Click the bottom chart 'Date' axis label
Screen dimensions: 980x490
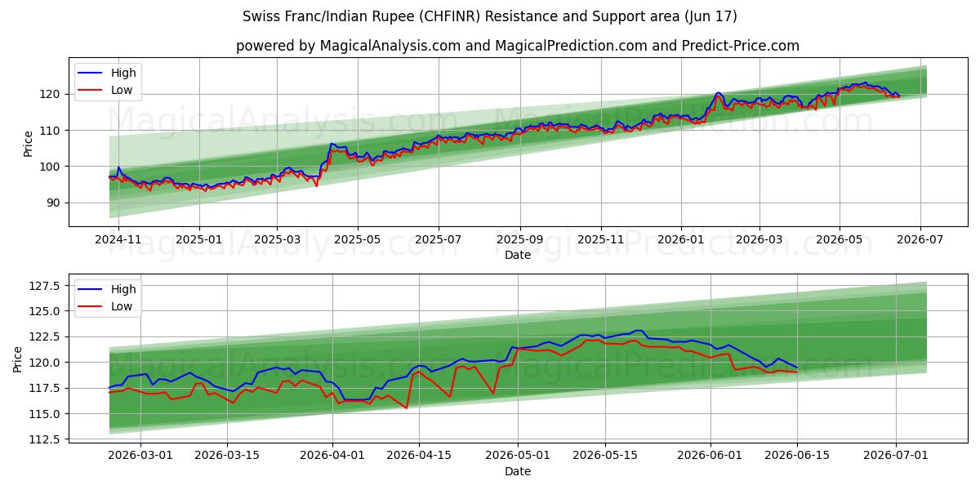point(518,471)
